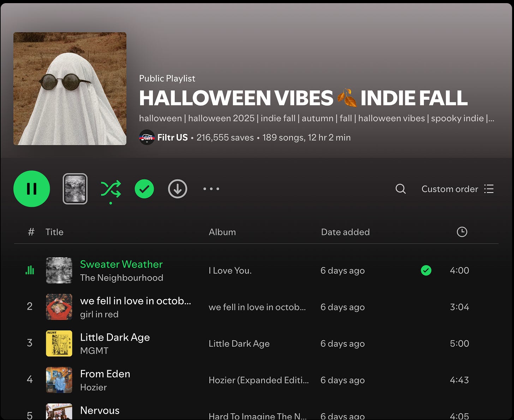Click girl in red track album art
This screenshot has width=514, height=420.
(59, 307)
